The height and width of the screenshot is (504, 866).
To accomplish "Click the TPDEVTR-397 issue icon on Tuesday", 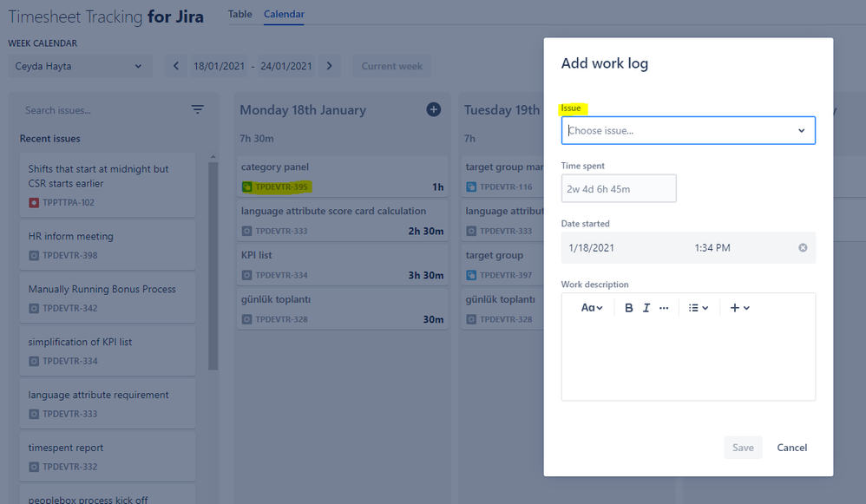I will coord(471,275).
